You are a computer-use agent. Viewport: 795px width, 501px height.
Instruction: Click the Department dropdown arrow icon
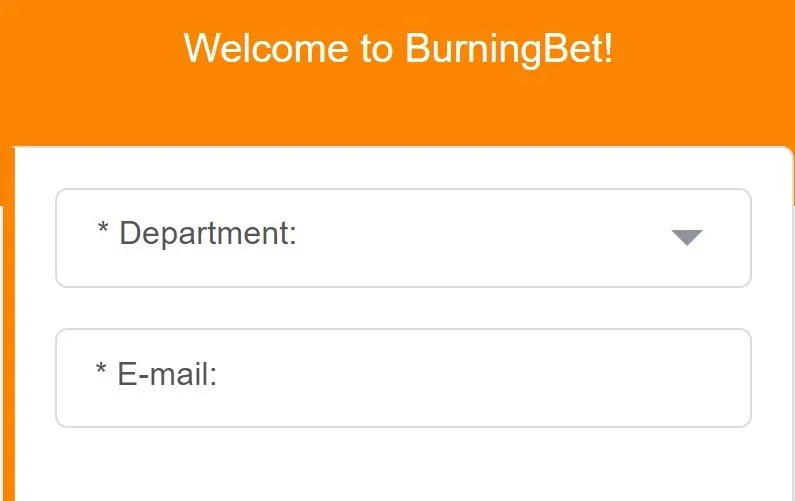(x=686, y=237)
